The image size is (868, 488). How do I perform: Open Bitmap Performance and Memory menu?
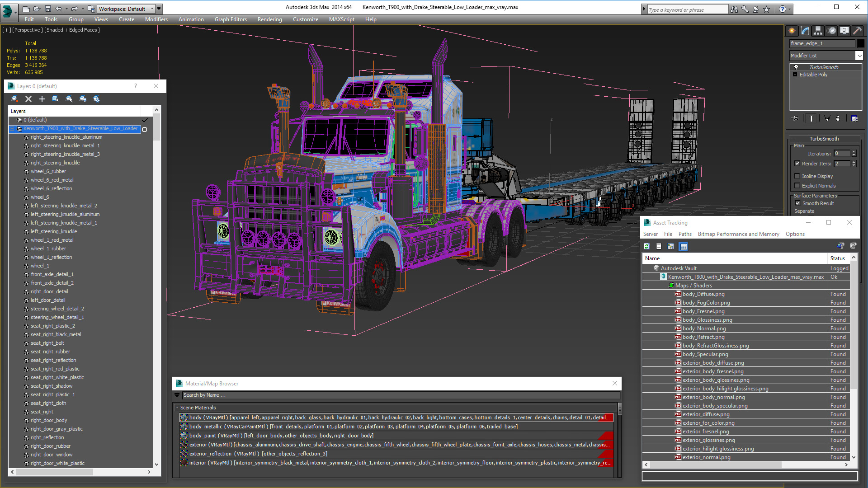pos(738,234)
